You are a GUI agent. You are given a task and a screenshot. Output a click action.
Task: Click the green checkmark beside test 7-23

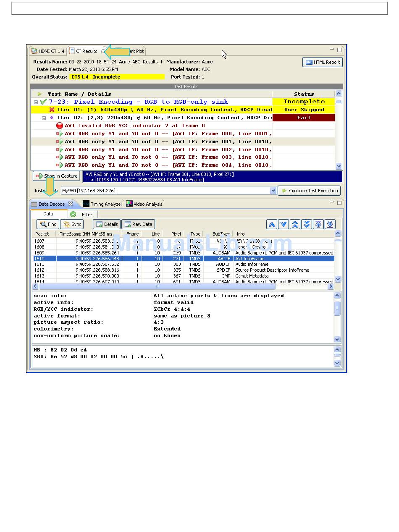coord(43,102)
